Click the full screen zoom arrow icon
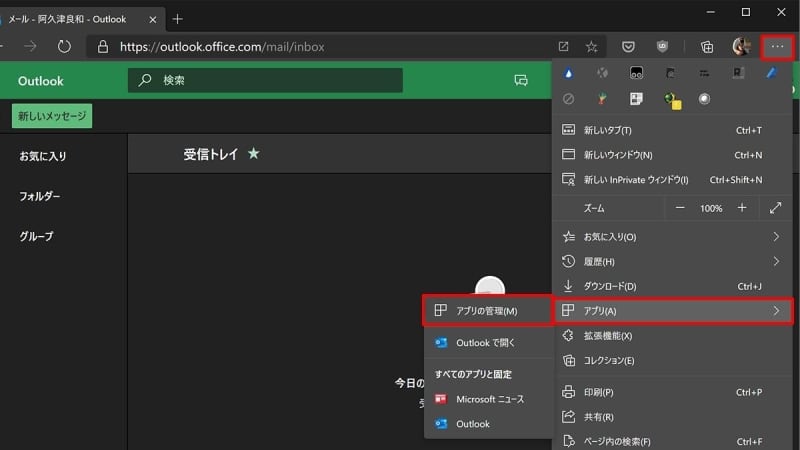800x450 pixels. point(776,208)
